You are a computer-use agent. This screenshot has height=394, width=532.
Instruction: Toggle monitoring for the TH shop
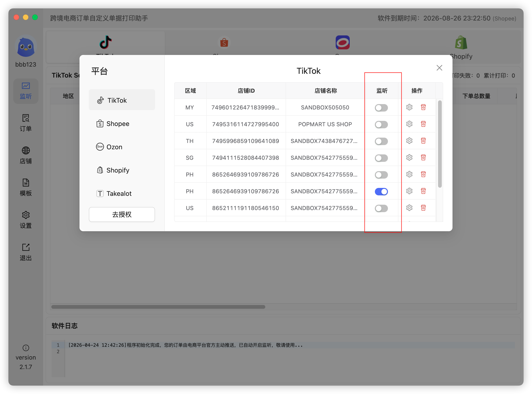click(x=381, y=141)
